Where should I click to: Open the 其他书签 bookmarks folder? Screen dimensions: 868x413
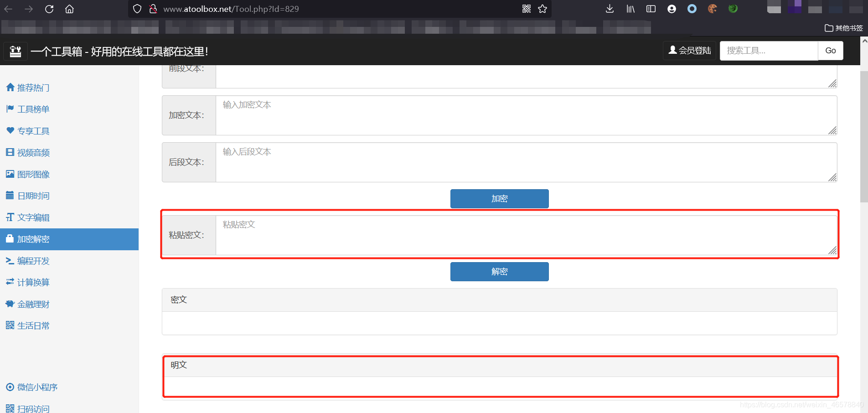[x=844, y=28]
